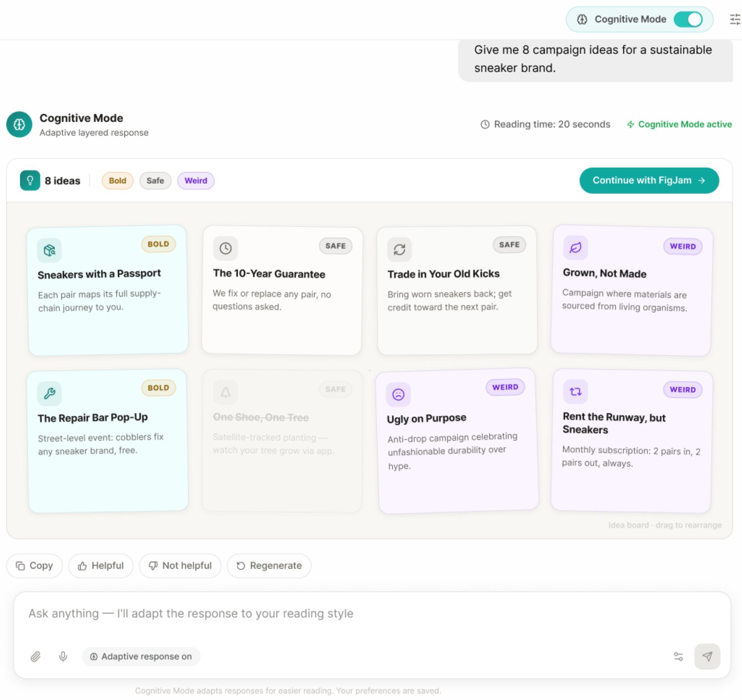Click the circular arrow icon in Regenerate
This screenshot has height=700, width=742.
241,566
